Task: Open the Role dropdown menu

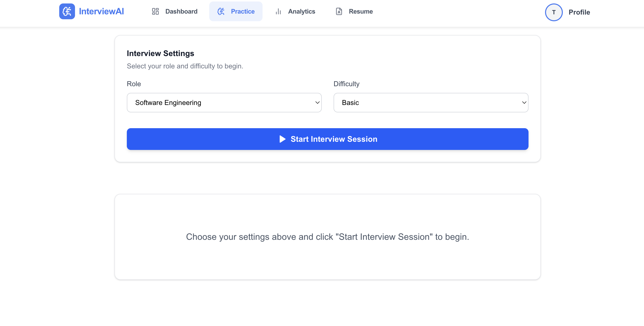Action: (224, 102)
